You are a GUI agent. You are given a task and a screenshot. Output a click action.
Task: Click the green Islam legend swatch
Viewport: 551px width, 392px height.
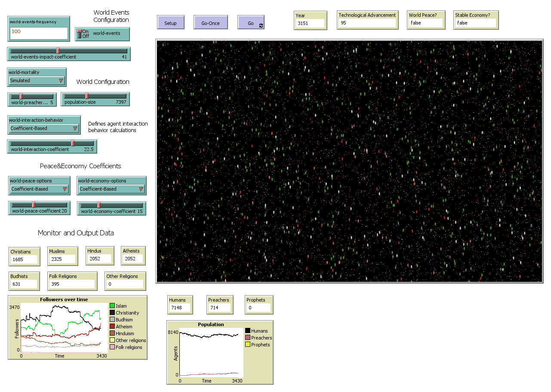pyautogui.click(x=112, y=306)
